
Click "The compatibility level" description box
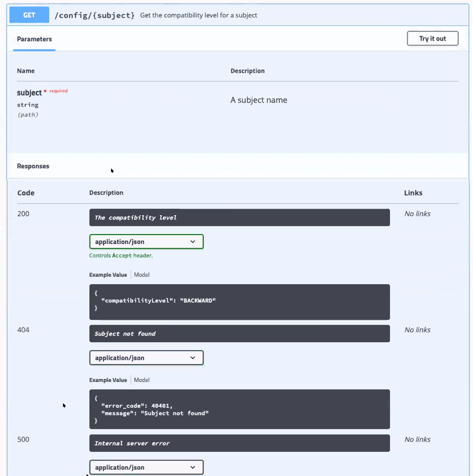coord(239,217)
